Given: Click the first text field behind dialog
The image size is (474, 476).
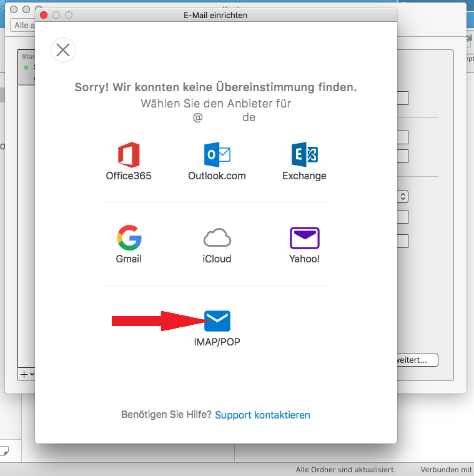Looking at the screenshot, I should click(403, 98).
